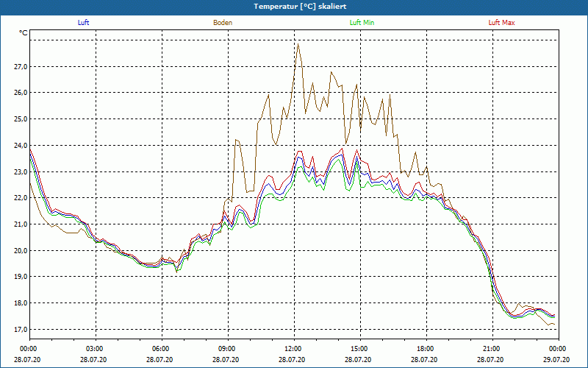Image resolution: width=588 pixels, height=368 pixels.
Task: Click the 17,0 y-axis tick label
Action: click(20, 329)
